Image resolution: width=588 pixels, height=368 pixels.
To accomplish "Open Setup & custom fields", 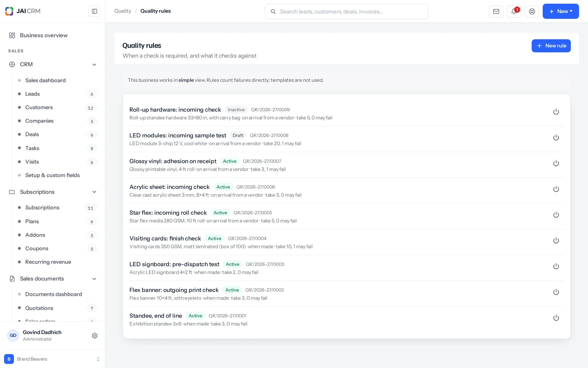I will (57, 175).
